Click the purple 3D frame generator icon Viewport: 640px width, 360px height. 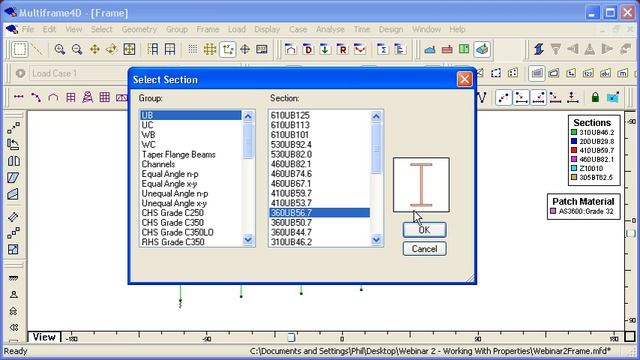(x=87, y=97)
